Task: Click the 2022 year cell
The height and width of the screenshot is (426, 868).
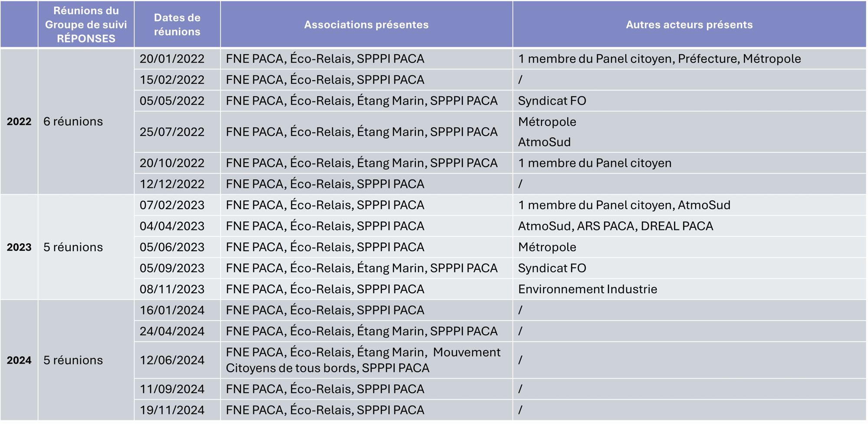Action: tap(19, 121)
